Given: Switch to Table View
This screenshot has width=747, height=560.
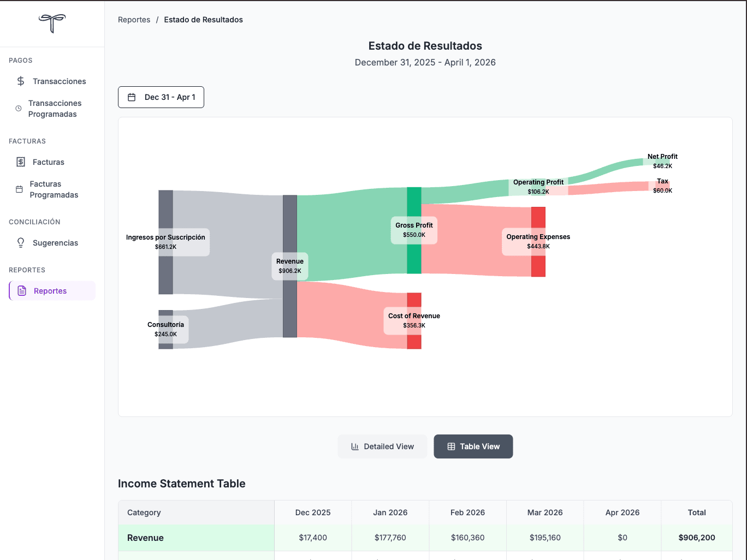Looking at the screenshot, I should (473, 446).
